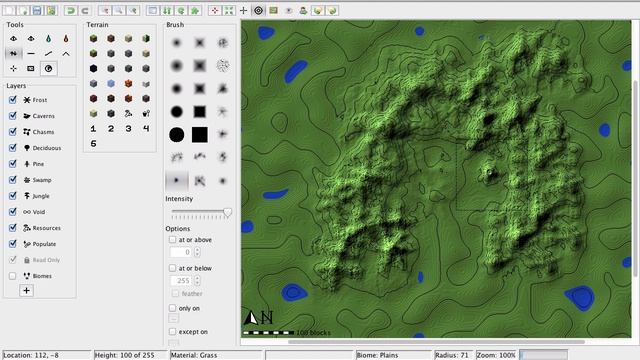Pick the medium solid square brush

200,111
